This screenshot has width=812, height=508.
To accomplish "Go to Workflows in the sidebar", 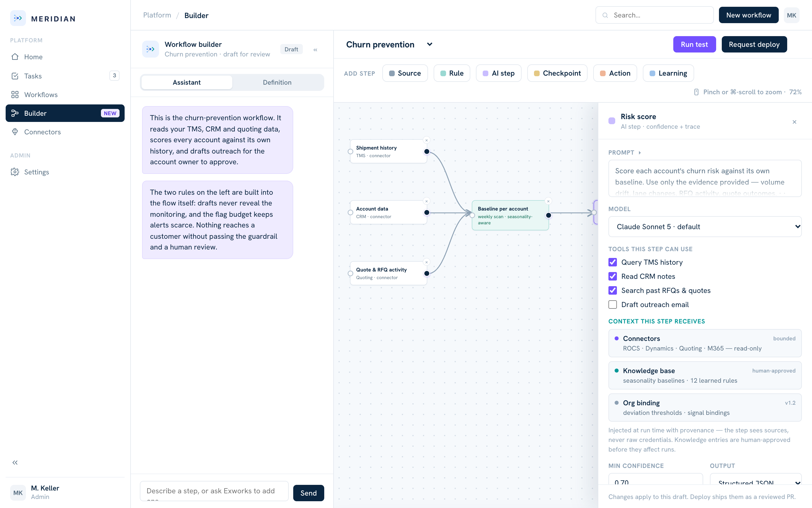I will [x=65, y=95].
